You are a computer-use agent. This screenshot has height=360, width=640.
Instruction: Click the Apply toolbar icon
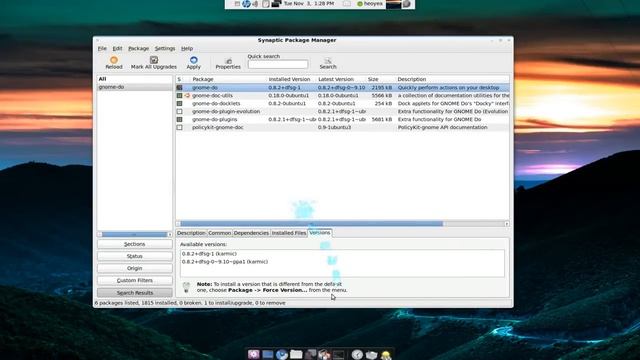193,60
